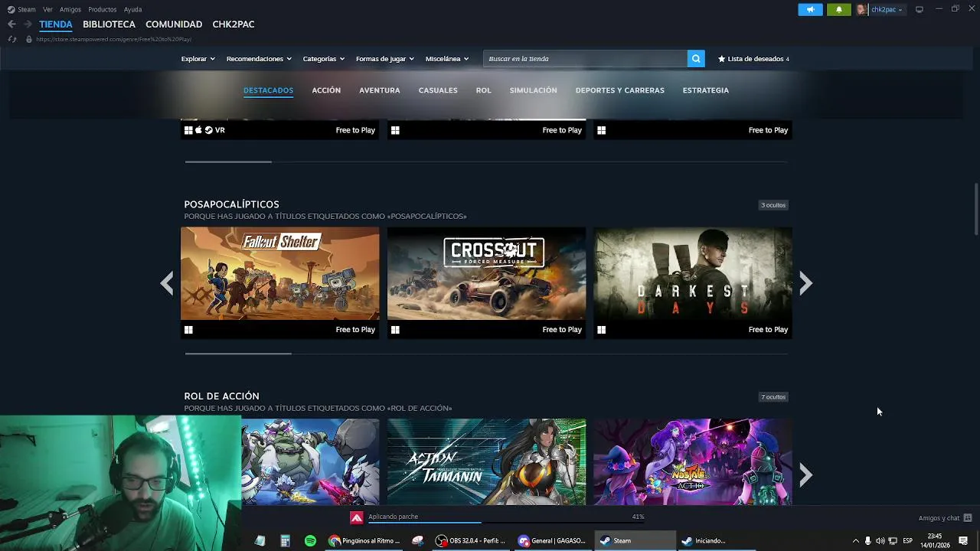Go back with the Steam back arrow

pos(11,24)
